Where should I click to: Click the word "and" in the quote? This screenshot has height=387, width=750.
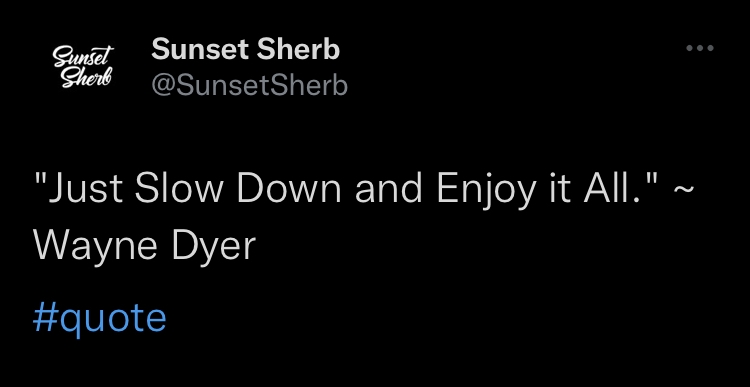coord(389,189)
